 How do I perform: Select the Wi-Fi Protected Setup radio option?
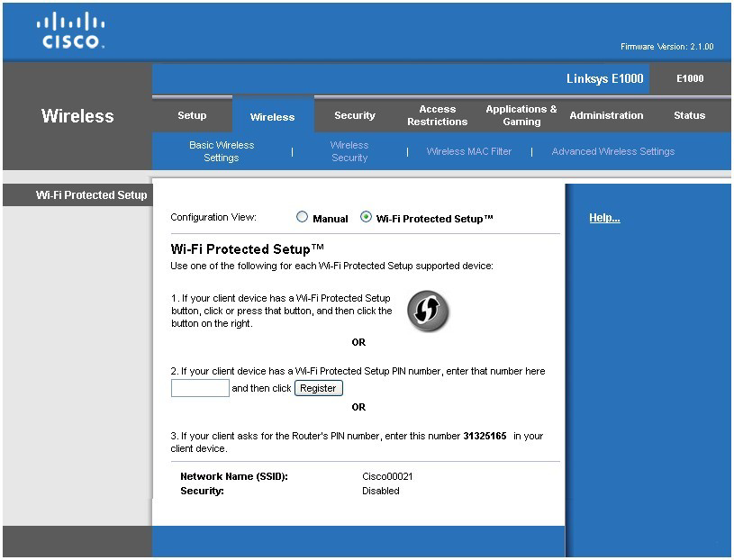pyautogui.click(x=366, y=217)
